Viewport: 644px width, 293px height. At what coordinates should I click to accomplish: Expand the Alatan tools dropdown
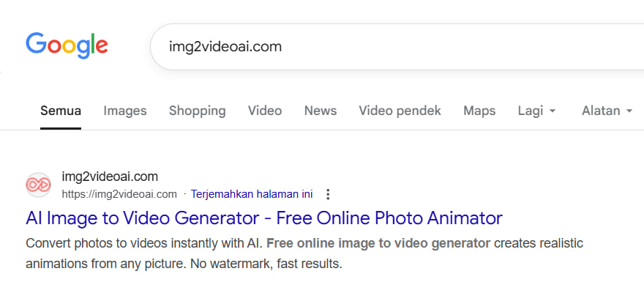pos(607,111)
